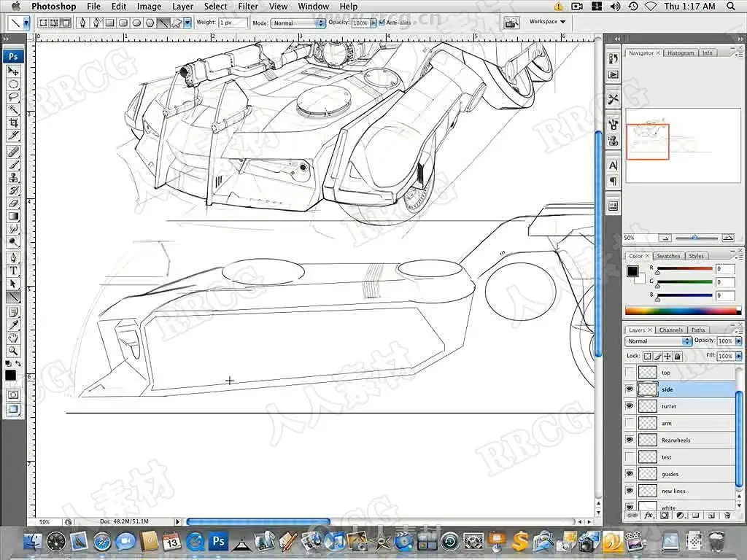Choose the Horizontal Type tool
Screen dimensions: 747x560
(x=13, y=271)
